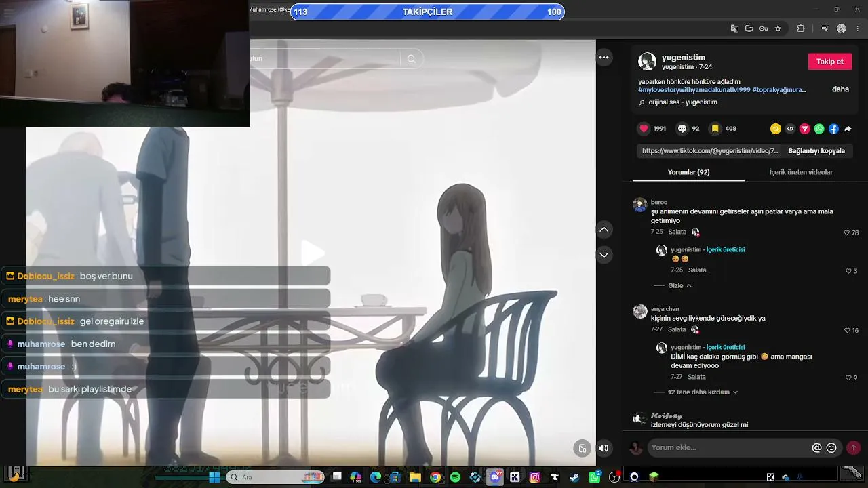Share the video to WhatsApp
This screenshot has height=488, width=868.
tap(819, 129)
